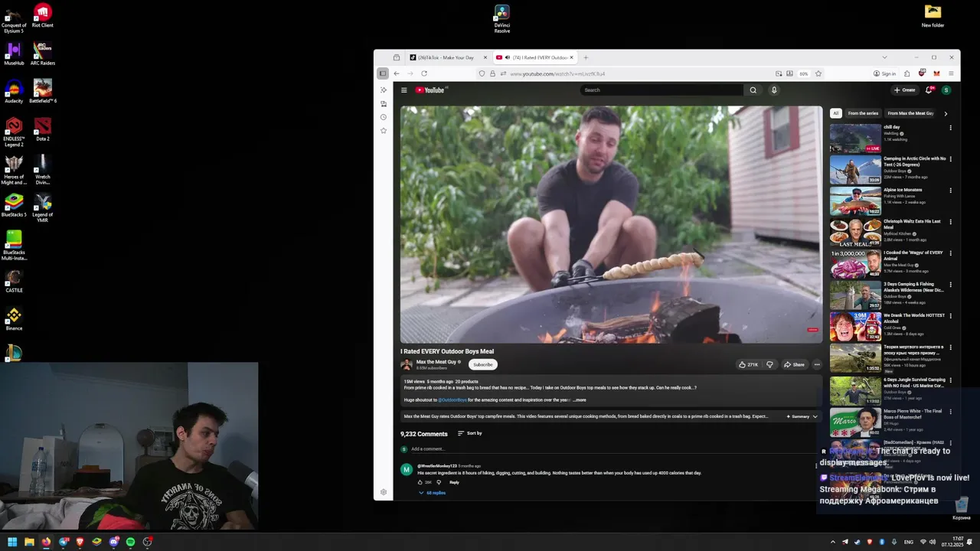
Task: Select the Audacity desktop icon
Action: [x=14, y=90]
